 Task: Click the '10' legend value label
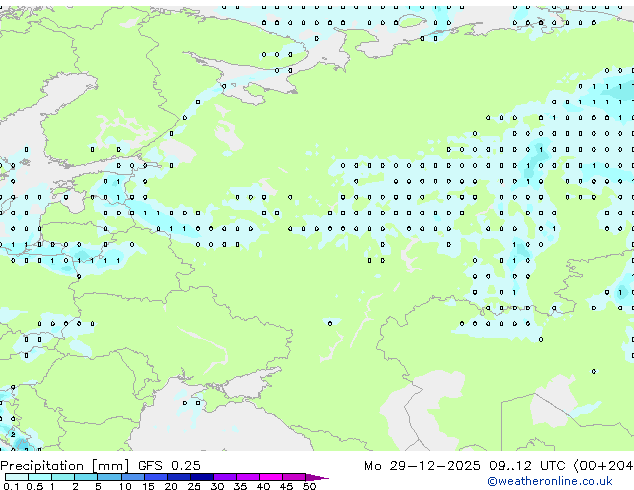[x=125, y=486]
